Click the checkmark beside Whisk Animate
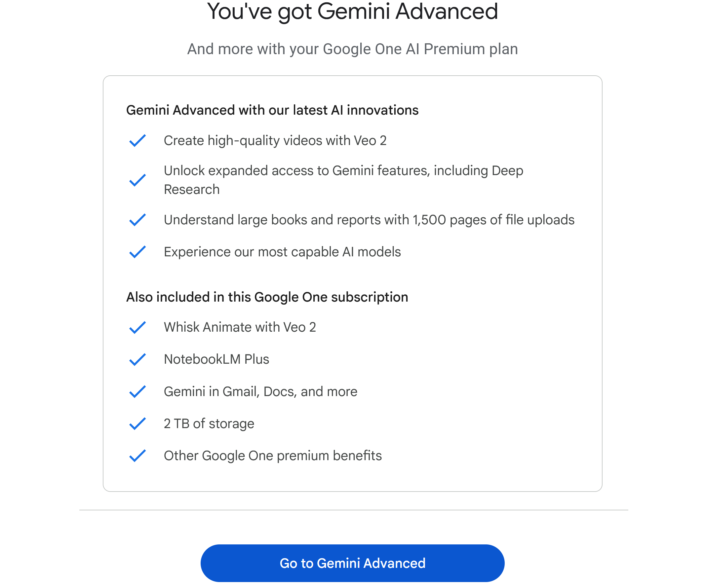This screenshot has height=588, width=705. (x=137, y=328)
